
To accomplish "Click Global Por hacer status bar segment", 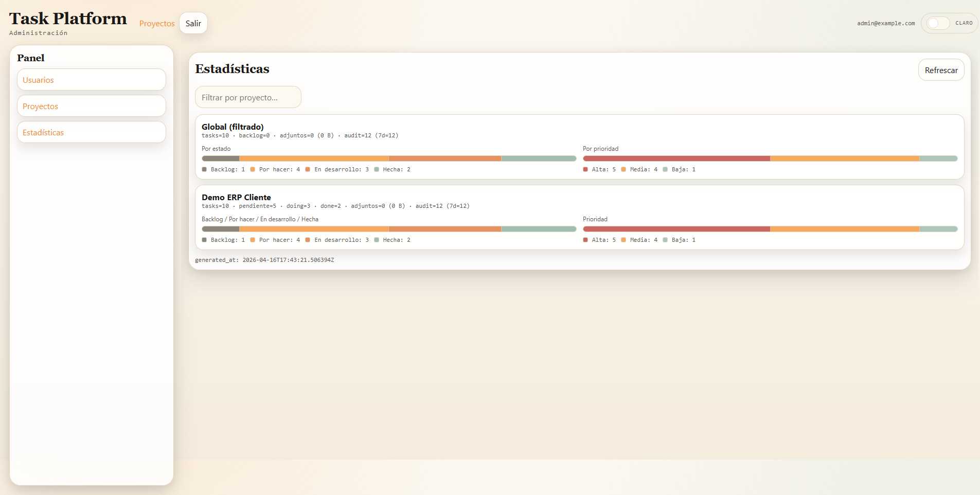I will 314,158.
